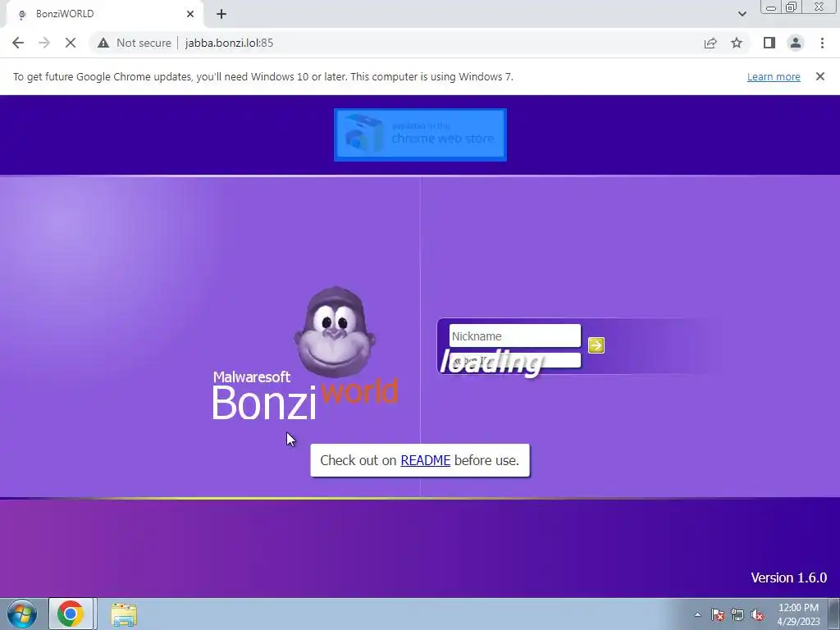Open Chrome from taskbar
Viewport: 840px width, 630px height.
pos(71,614)
